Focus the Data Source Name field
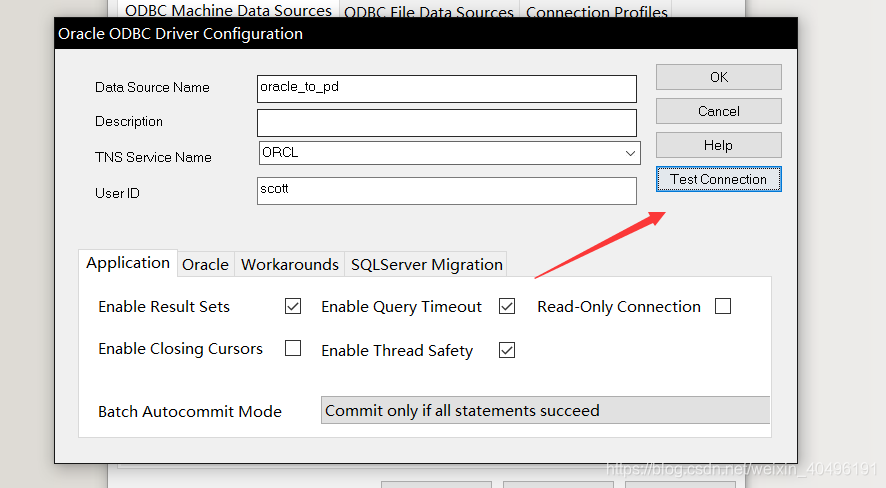 pyautogui.click(x=446, y=89)
